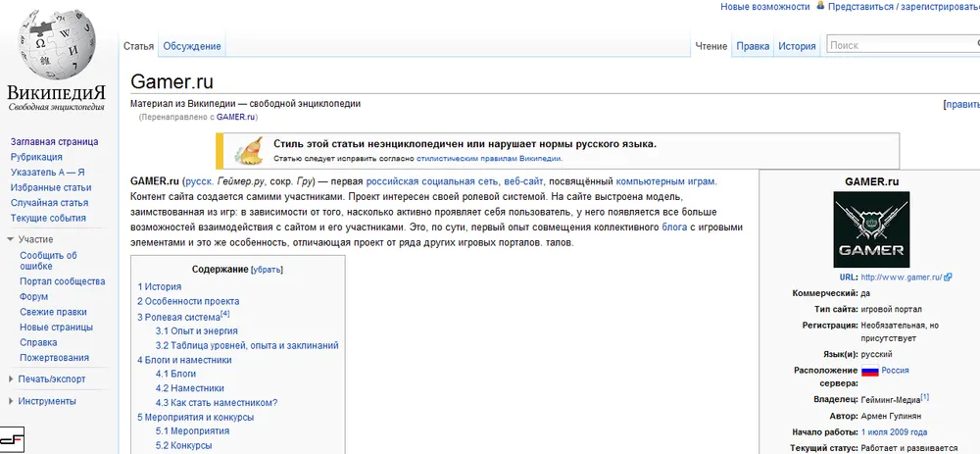Open Случайная статья random article link
Screen dimensions: 980x454
tap(49, 203)
